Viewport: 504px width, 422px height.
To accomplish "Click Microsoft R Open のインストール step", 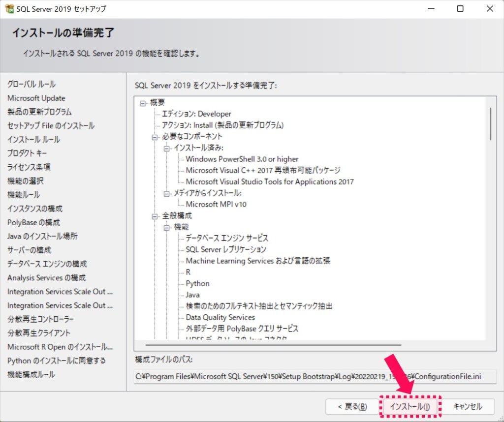I will pyautogui.click(x=60, y=347).
